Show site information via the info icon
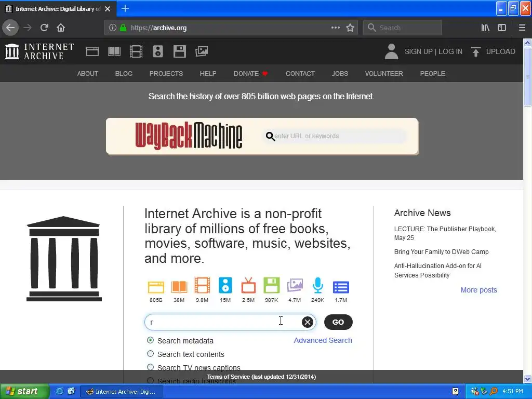 click(113, 28)
